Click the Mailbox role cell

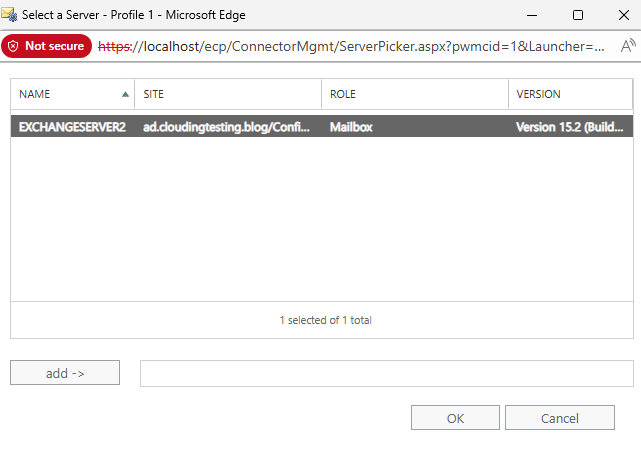351,127
